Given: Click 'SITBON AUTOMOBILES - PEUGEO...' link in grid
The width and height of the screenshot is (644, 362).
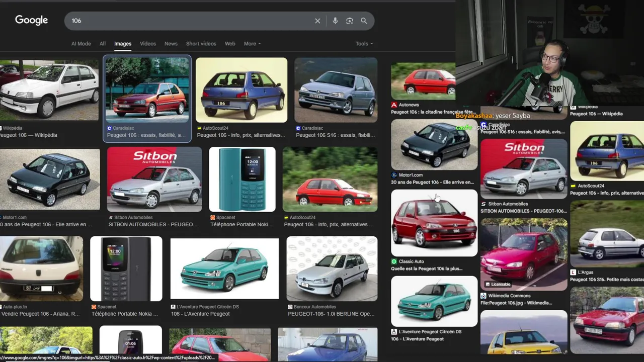Looking at the screenshot, I should (153, 225).
